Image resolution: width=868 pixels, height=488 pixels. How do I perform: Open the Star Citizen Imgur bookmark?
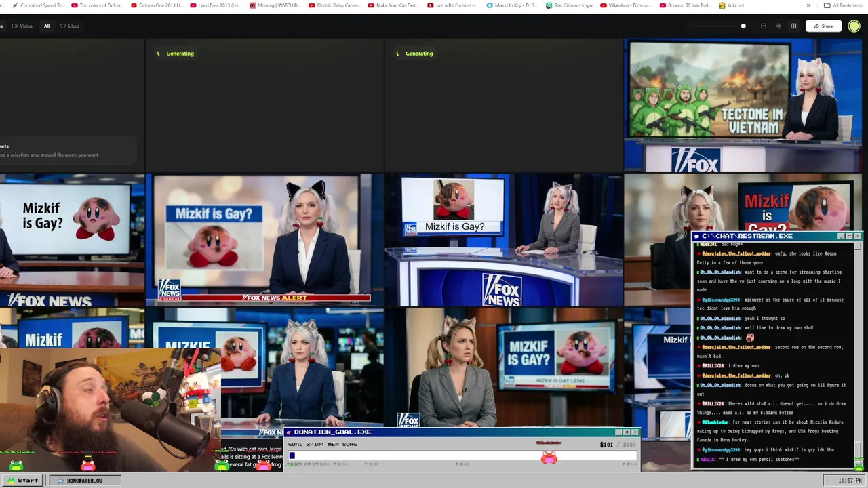pyautogui.click(x=570, y=5)
